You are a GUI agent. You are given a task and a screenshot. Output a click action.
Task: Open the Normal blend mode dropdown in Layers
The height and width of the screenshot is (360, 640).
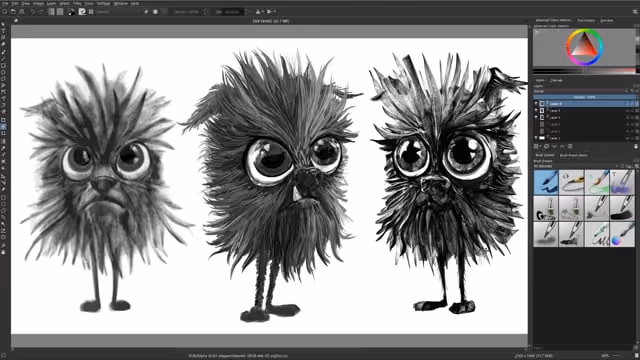pos(580,91)
